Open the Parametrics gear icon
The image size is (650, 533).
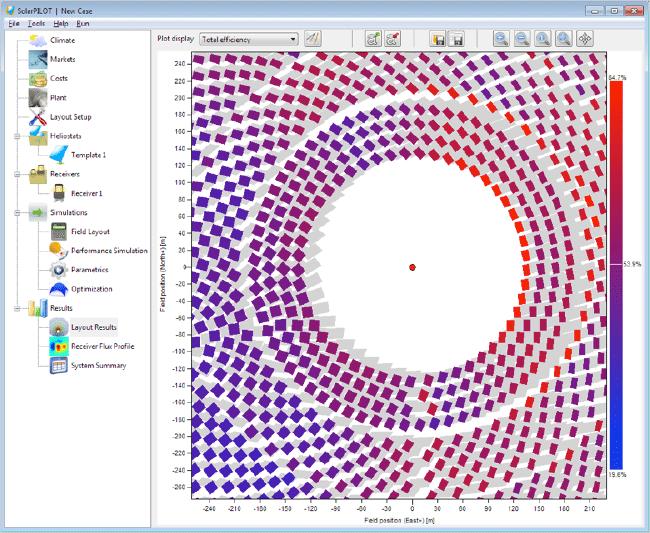[x=59, y=270]
